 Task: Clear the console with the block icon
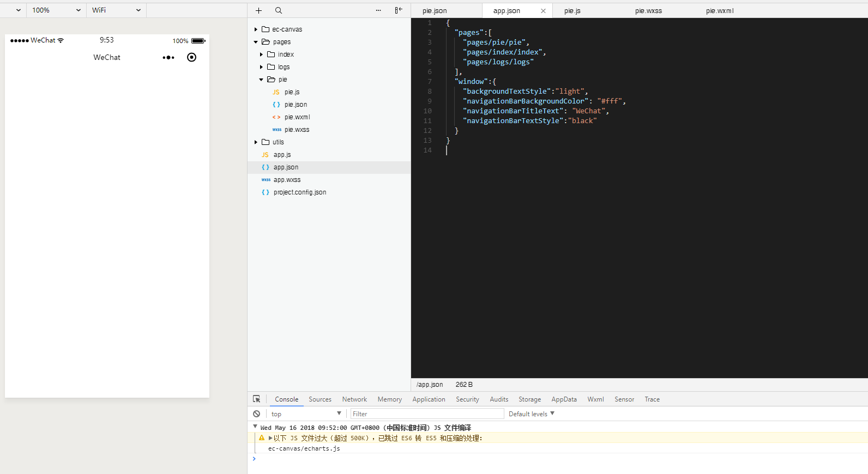(x=256, y=414)
